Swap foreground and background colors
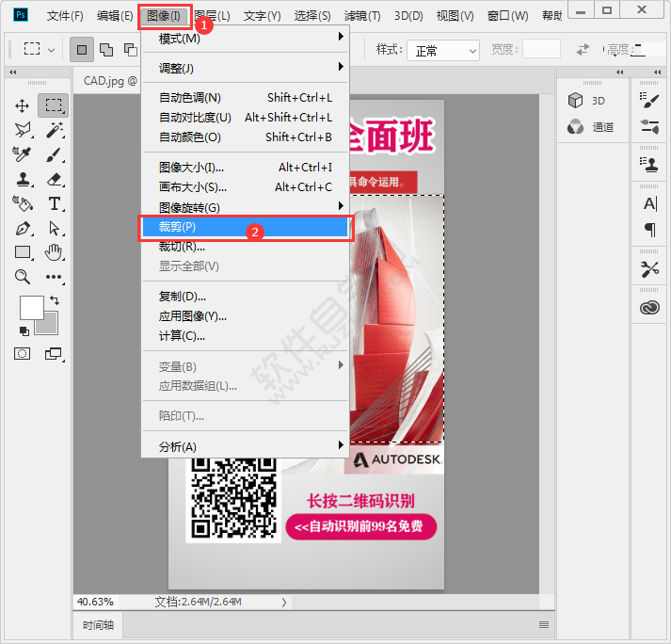This screenshot has width=671, height=644. click(x=55, y=300)
